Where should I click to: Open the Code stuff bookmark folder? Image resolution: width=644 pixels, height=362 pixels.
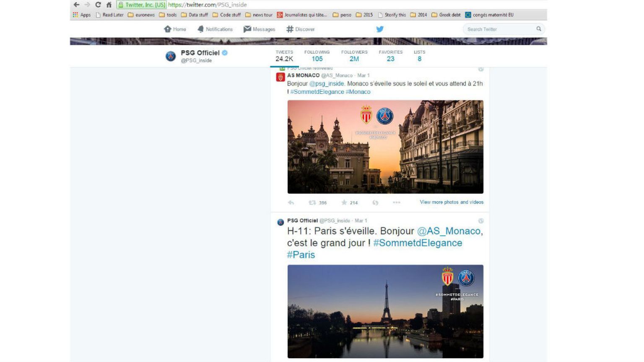point(226,15)
